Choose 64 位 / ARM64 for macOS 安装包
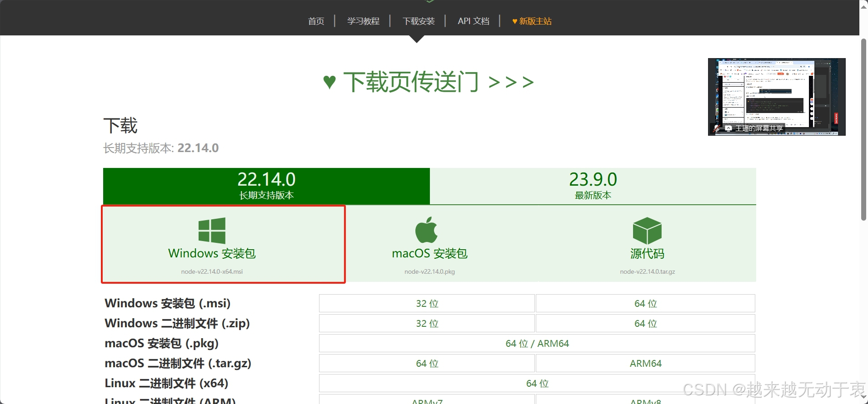 pos(537,343)
